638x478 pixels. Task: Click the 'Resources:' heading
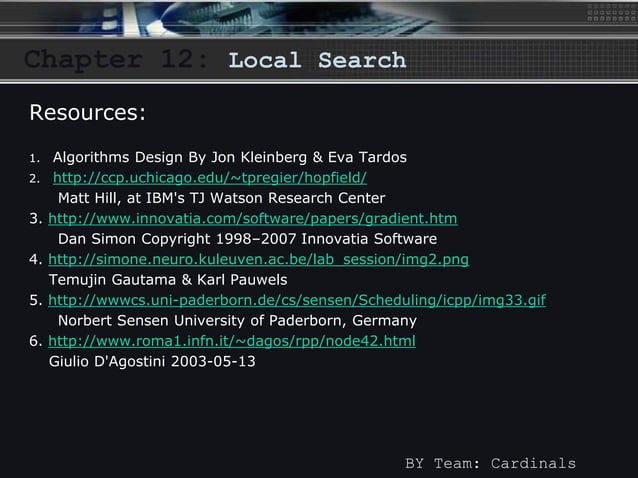coord(87,112)
